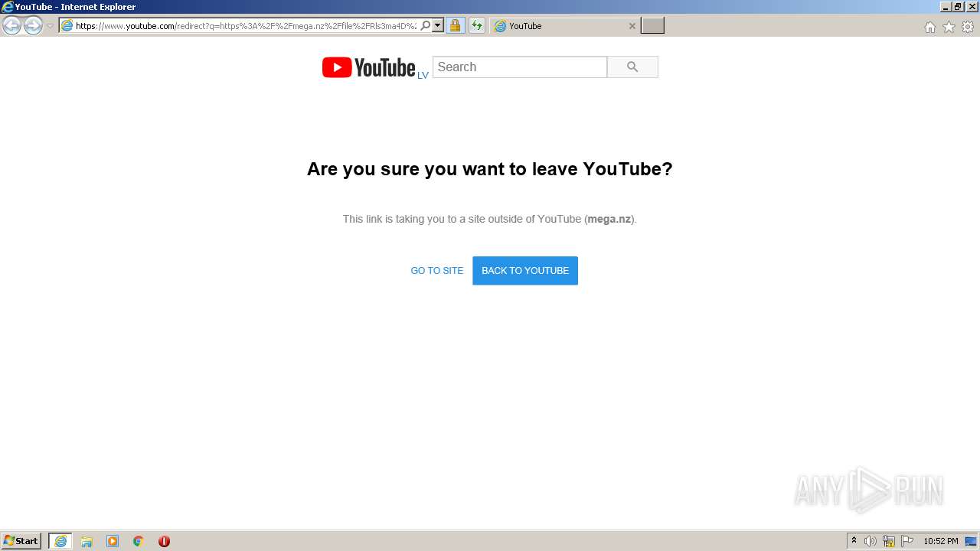The image size is (980, 551).
Task: Click the network tray icon
Action: pyautogui.click(x=889, y=541)
